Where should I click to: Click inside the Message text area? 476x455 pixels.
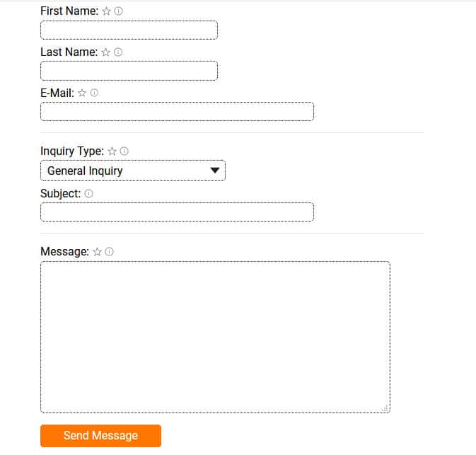coord(215,337)
